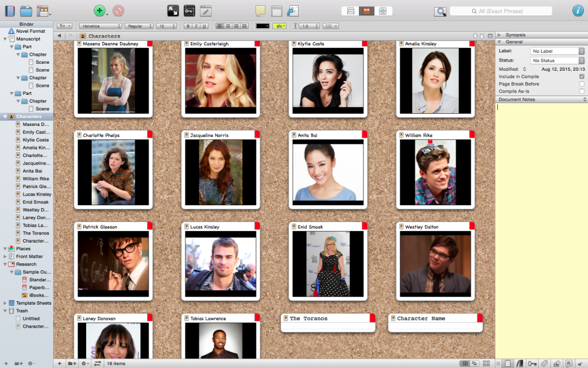The height and width of the screenshot is (368, 588).
Task: Switch corkboard to freeform mode
Action: tap(475, 363)
